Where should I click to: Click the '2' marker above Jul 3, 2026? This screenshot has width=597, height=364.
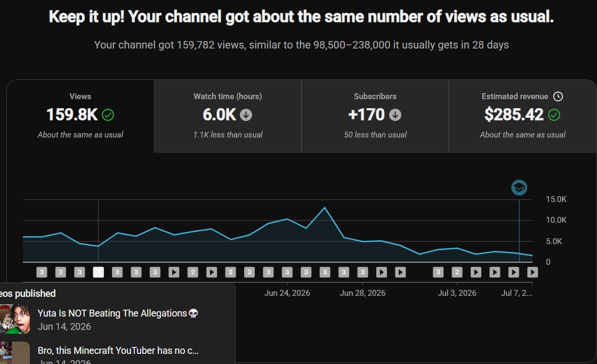(457, 272)
